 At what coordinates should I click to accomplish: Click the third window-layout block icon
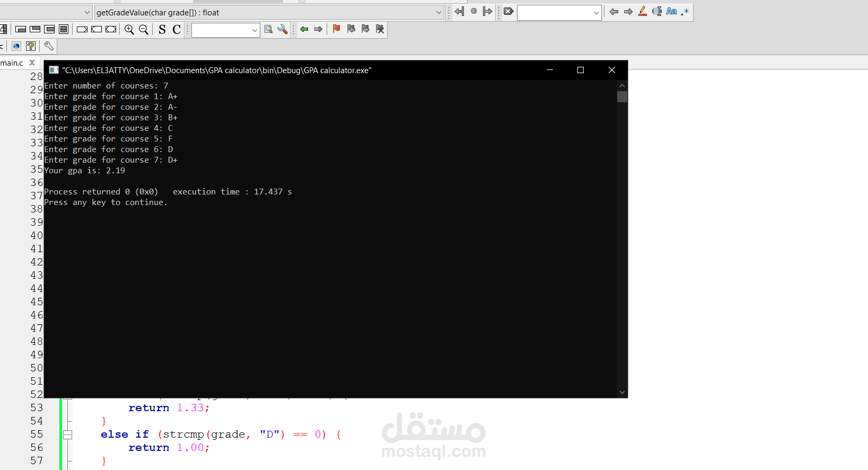point(49,29)
